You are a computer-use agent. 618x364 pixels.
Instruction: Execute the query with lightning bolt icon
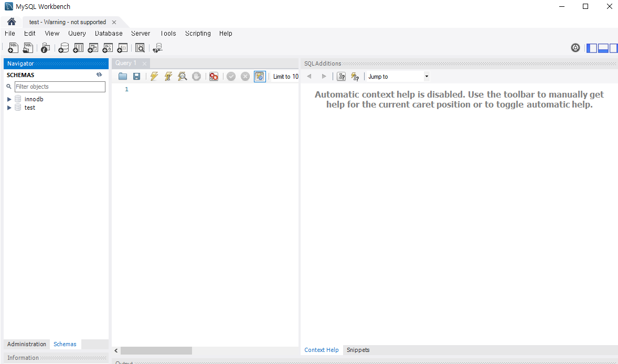(x=154, y=77)
